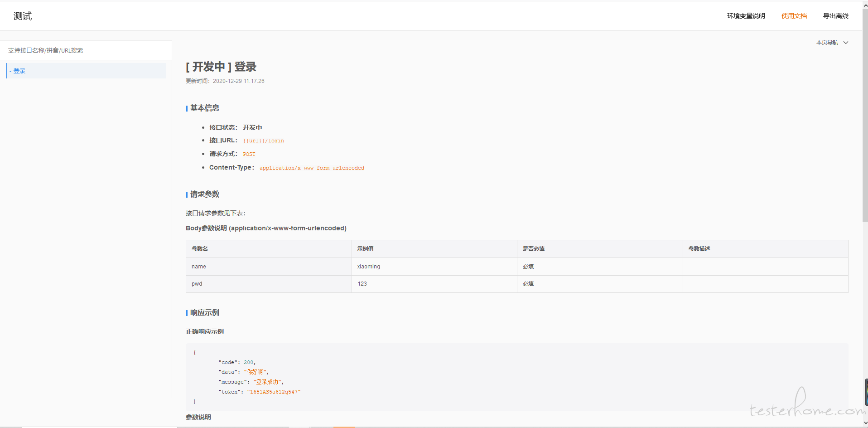Viewport: 868px width, 428px height.
Task: Click the update time 2020-12-29 11:17:26
Action: click(x=238, y=81)
